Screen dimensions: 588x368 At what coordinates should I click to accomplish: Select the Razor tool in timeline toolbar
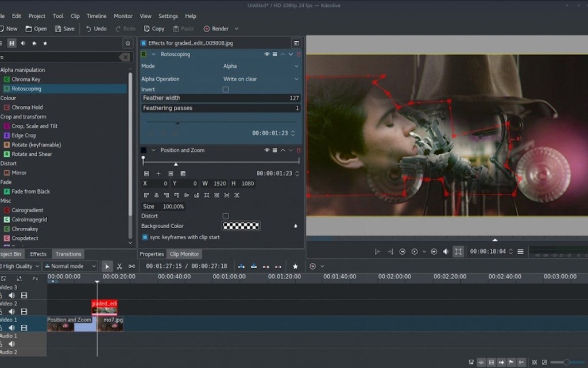click(x=121, y=266)
